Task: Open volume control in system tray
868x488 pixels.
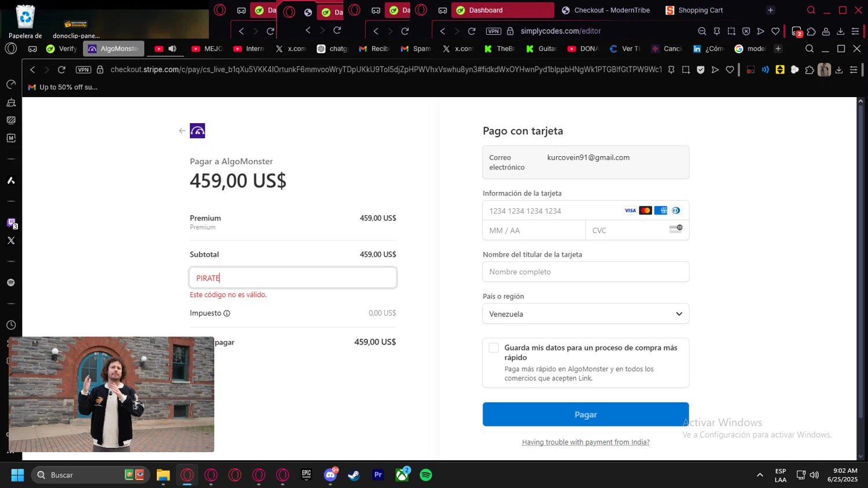Action: point(814,475)
